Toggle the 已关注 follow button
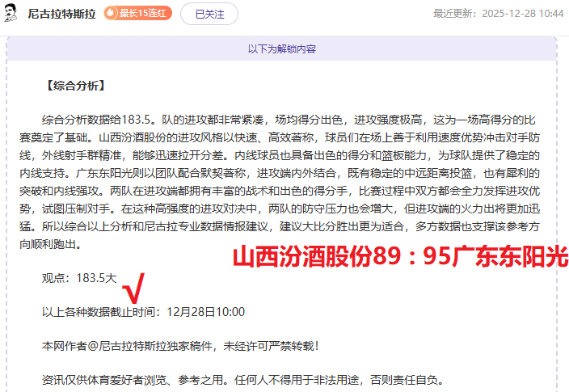569x392 pixels. tap(209, 14)
